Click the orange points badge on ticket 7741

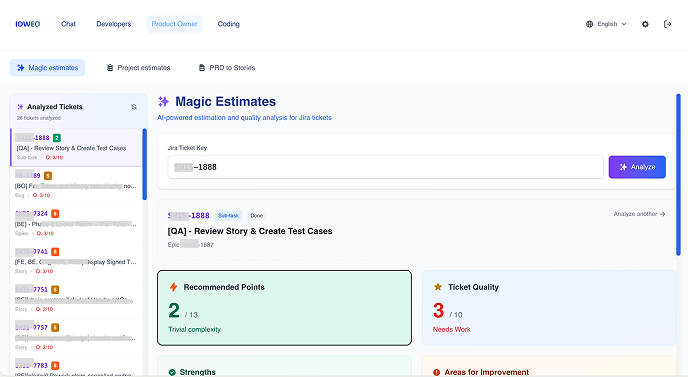[55, 251]
